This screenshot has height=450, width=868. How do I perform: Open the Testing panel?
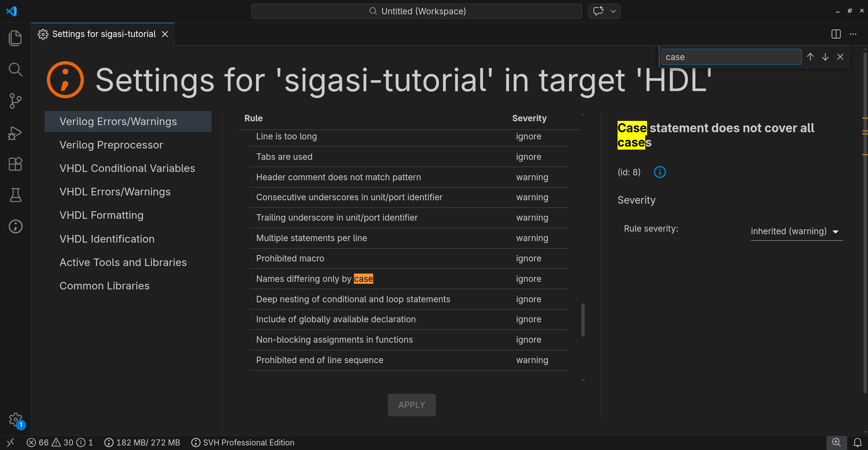coord(15,195)
